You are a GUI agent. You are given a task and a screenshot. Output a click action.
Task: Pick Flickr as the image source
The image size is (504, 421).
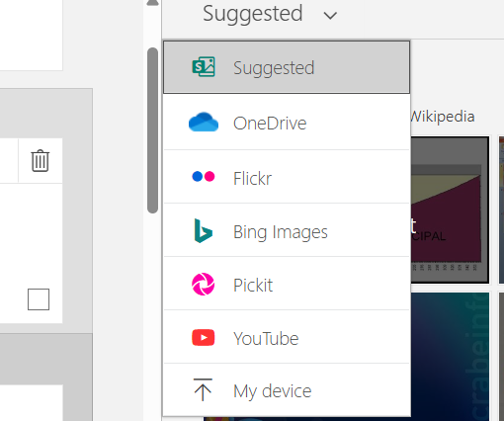pos(287,177)
